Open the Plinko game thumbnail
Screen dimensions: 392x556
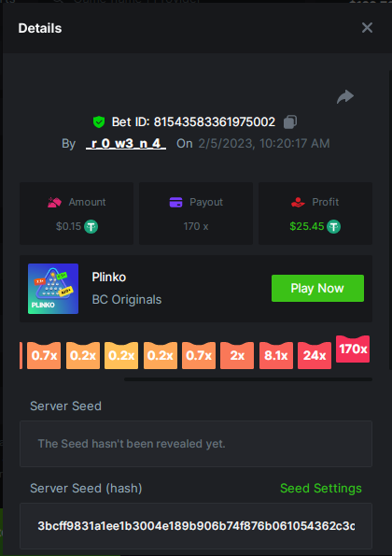click(53, 289)
